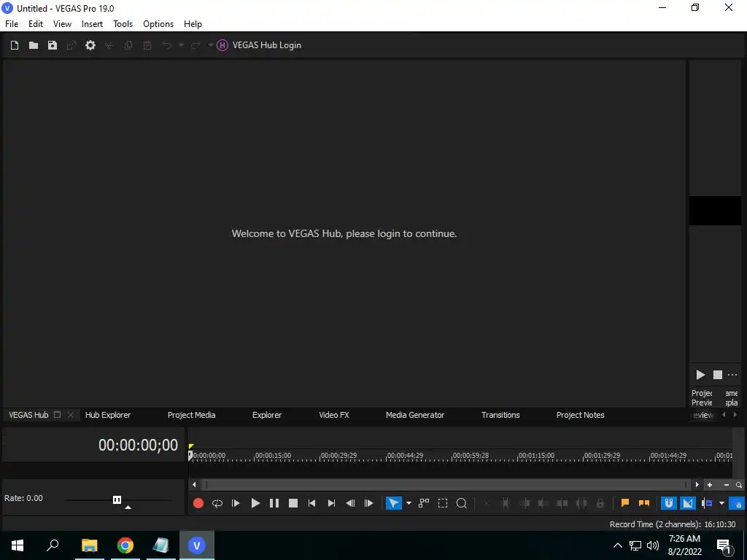Click the timeline Zoom Out minus button
The height and width of the screenshot is (560, 747).
click(727, 485)
